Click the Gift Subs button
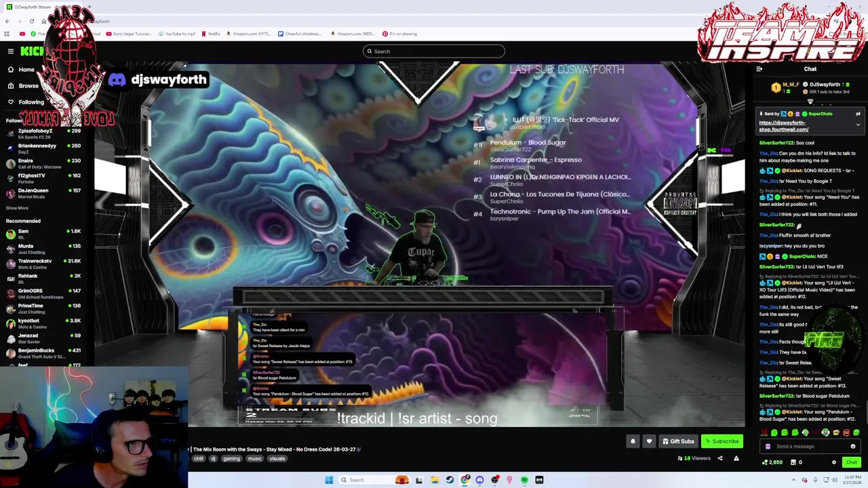 678,441
